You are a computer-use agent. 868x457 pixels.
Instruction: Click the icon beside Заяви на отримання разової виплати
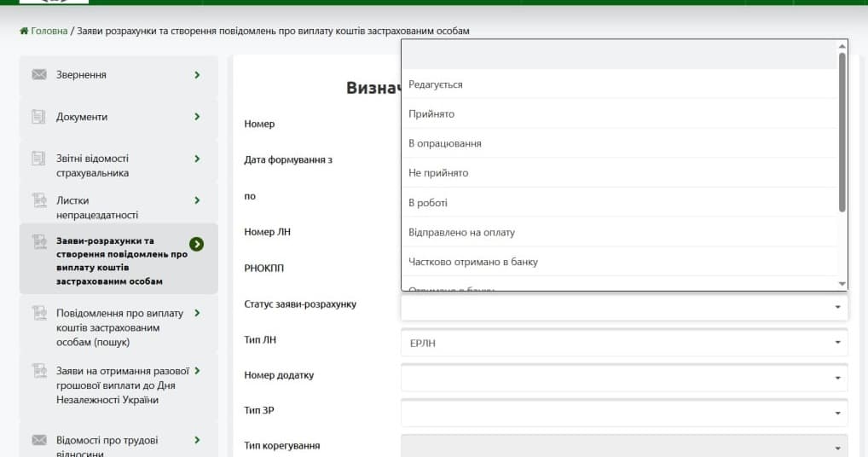pyautogui.click(x=39, y=370)
